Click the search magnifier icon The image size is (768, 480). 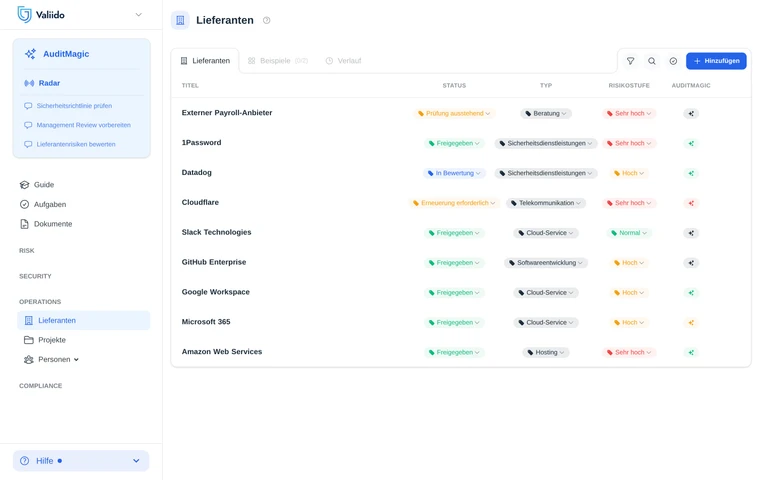(651, 61)
